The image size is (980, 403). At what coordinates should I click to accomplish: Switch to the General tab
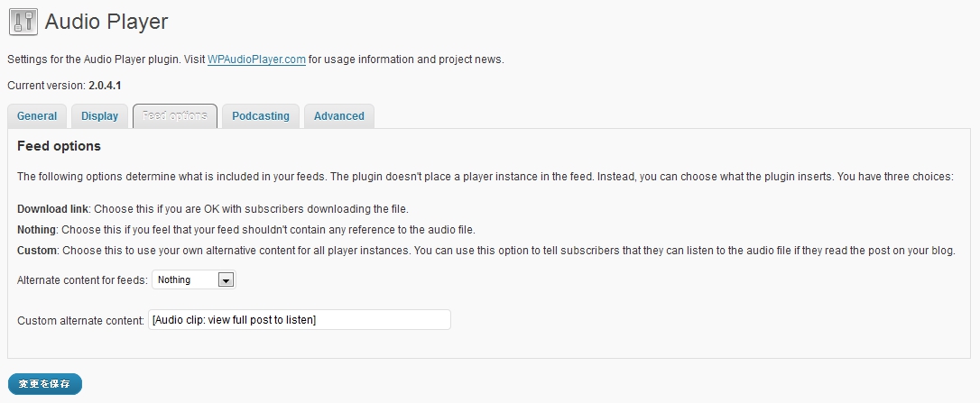coord(37,116)
